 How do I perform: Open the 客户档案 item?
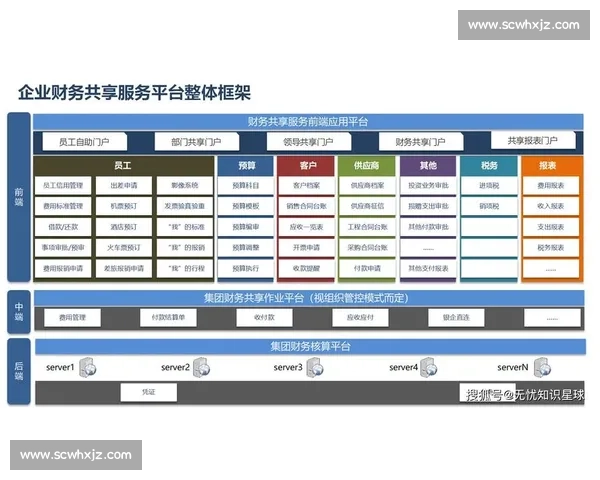point(306,186)
